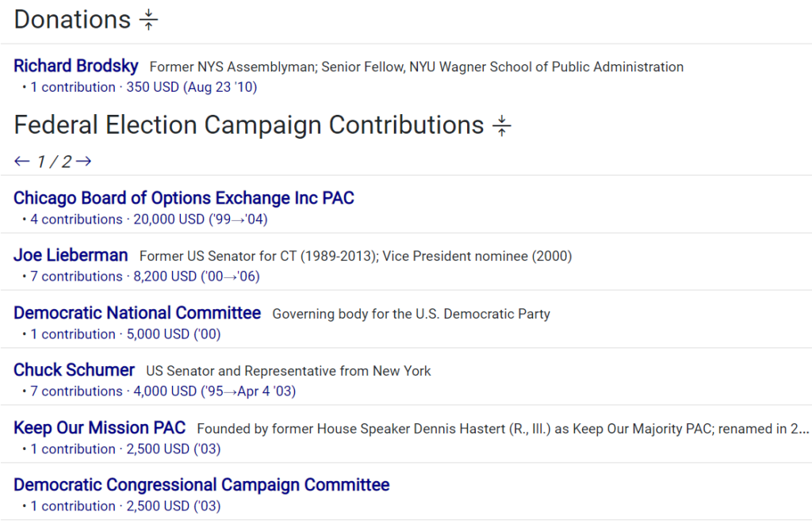The width and height of the screenshot is (812, 523).
Task: Go to next contributions page arrow
Action: click(84, 162)
